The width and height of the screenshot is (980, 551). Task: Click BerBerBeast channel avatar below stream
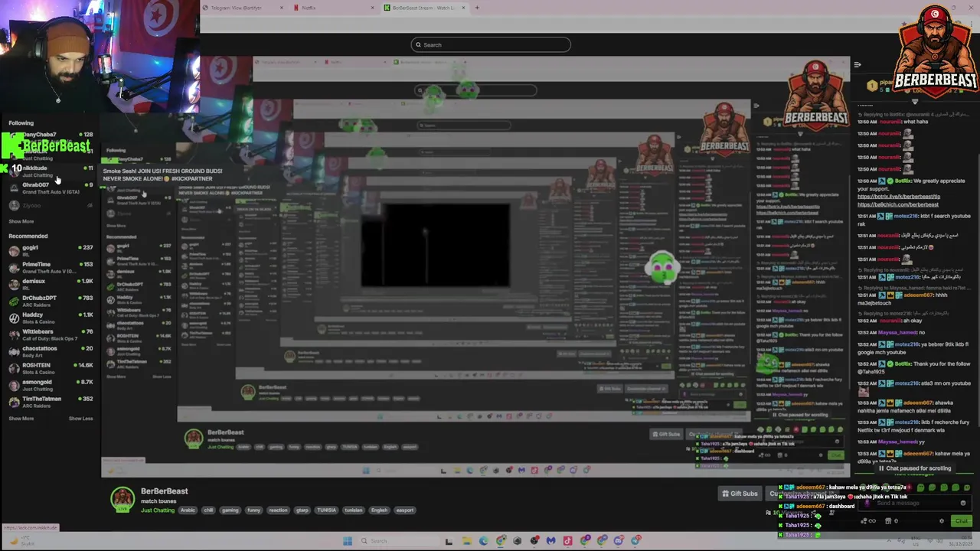click(x=122, y=499)
